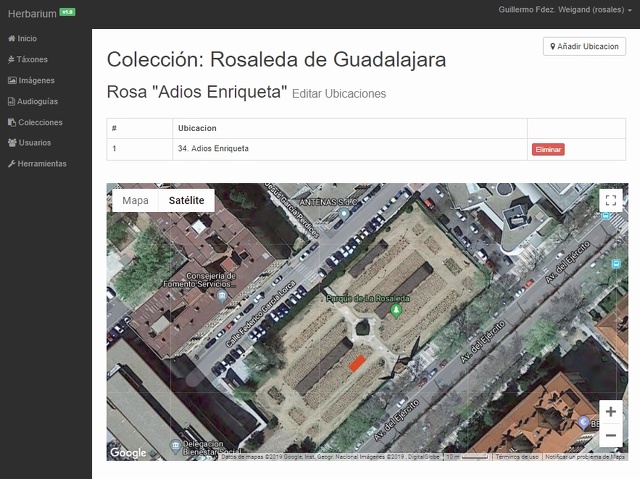Zoom out on the map

click(610, 436)
